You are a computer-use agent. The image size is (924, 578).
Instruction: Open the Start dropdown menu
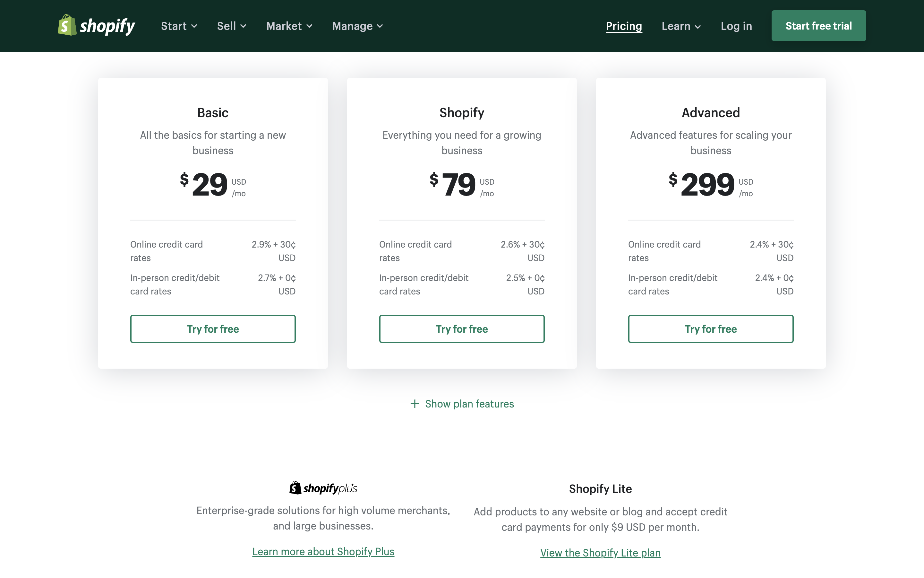click(x=179, y=26)
